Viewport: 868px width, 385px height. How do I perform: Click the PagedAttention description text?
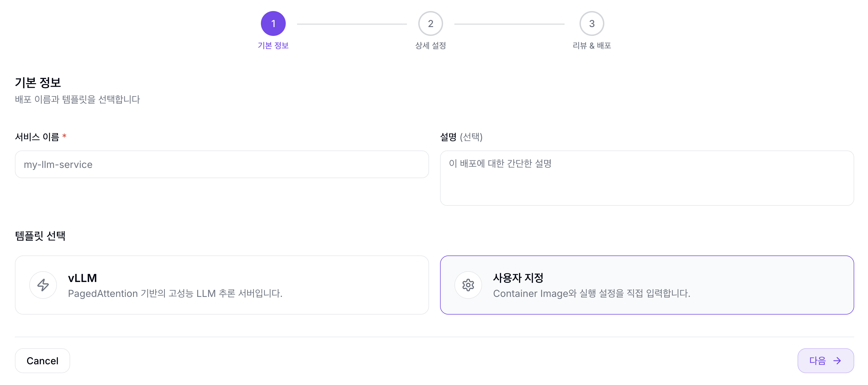(x=175, y=293)
